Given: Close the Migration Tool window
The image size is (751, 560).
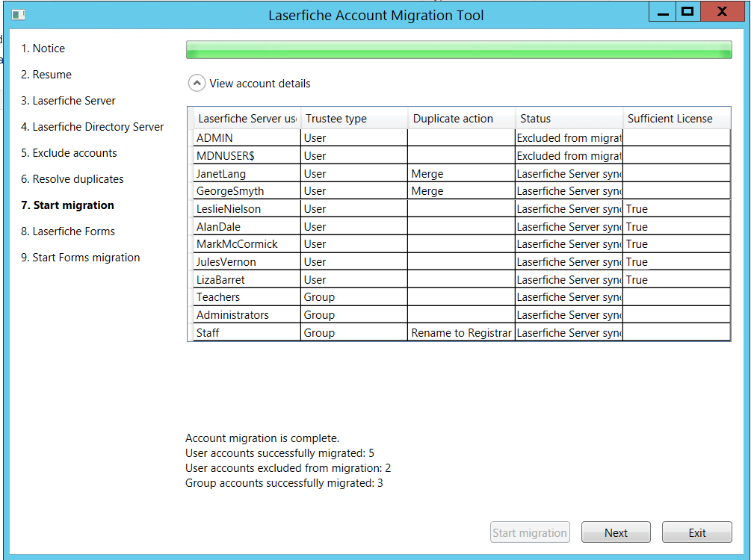Looking at the screenshot, I should click(x=723, y=12).
